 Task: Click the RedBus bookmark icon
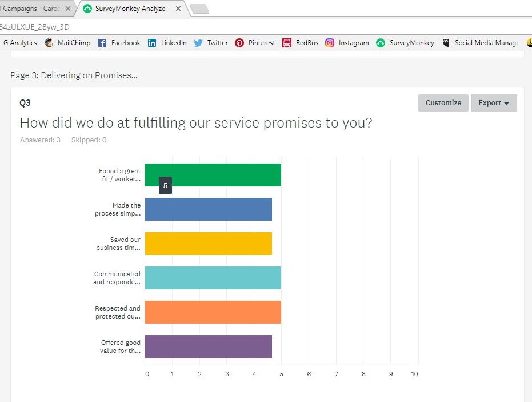(287, 43)
